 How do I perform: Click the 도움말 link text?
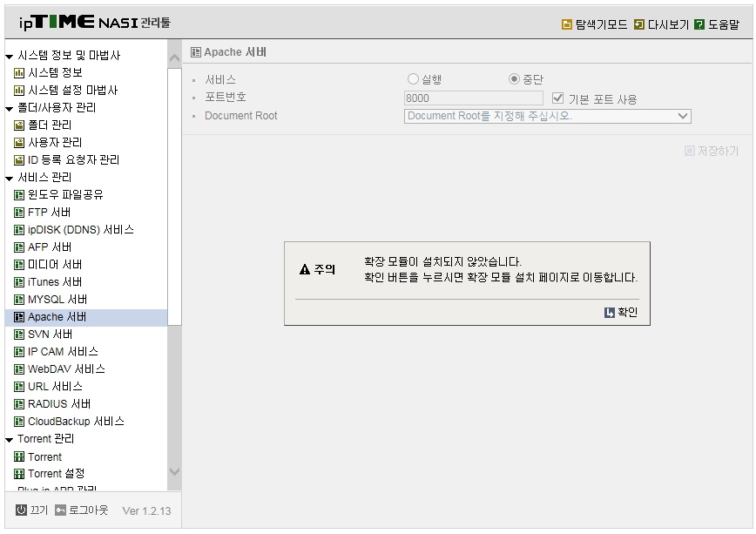pos(723,24)
